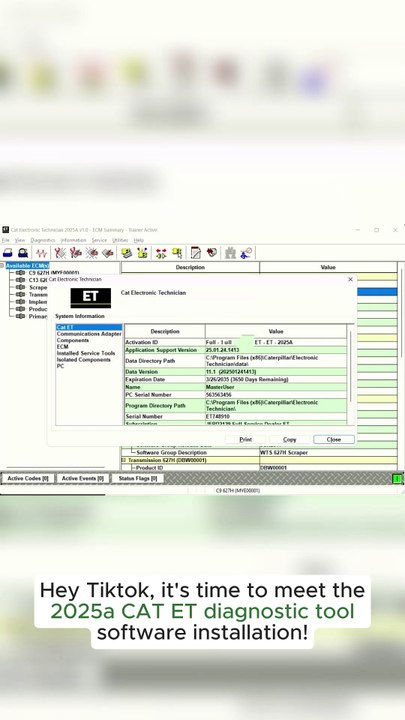405x720 pixels.
Task: Close the Cat Electronic Technician dialog with X
Action: [350, 279]
